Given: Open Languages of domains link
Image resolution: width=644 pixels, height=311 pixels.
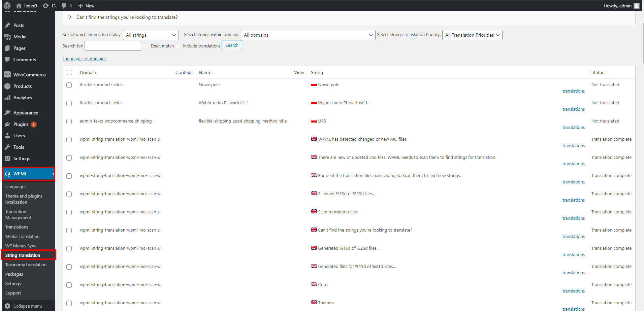Looking at the screenshot, I should coord(85,59).
